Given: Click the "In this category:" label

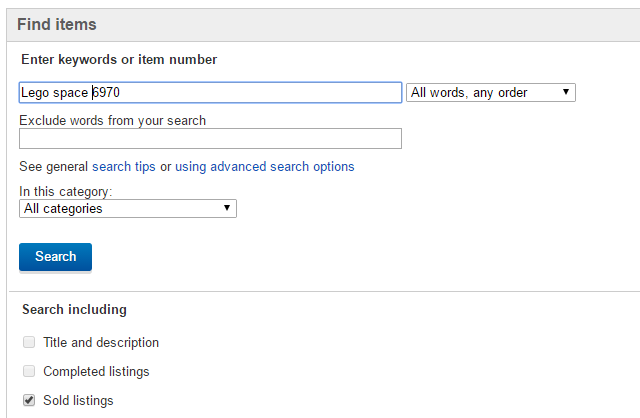Looking at the screenshot, I should [66, 191].
